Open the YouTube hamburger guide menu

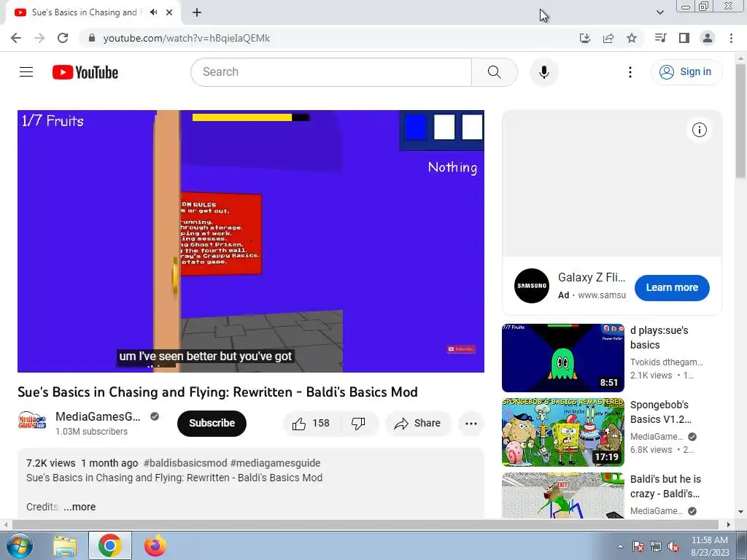26,72
